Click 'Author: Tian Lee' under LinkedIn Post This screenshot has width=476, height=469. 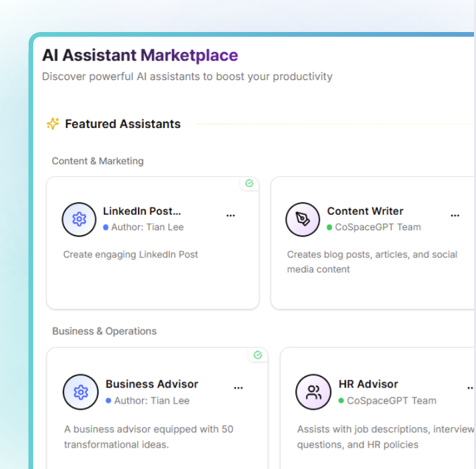(147, 227)
